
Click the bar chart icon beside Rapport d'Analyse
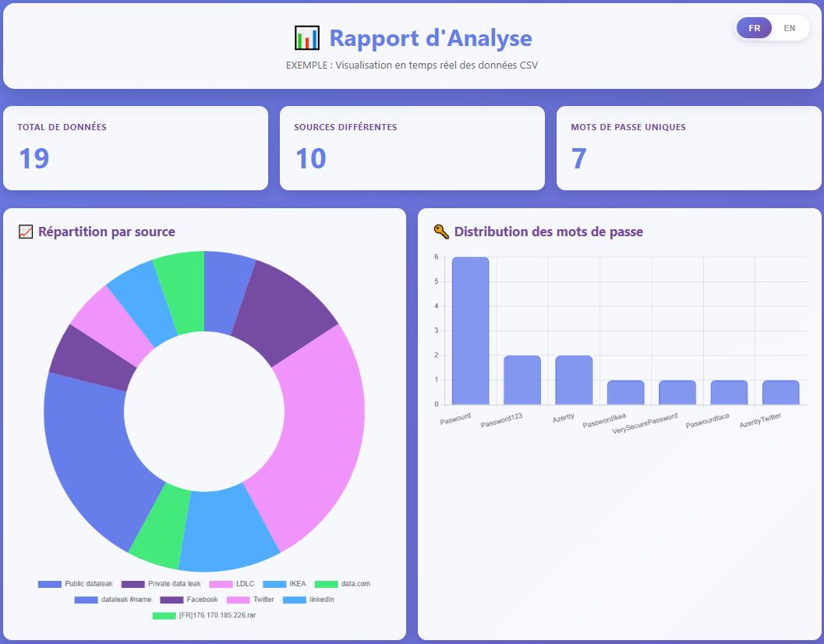point(307,37)
